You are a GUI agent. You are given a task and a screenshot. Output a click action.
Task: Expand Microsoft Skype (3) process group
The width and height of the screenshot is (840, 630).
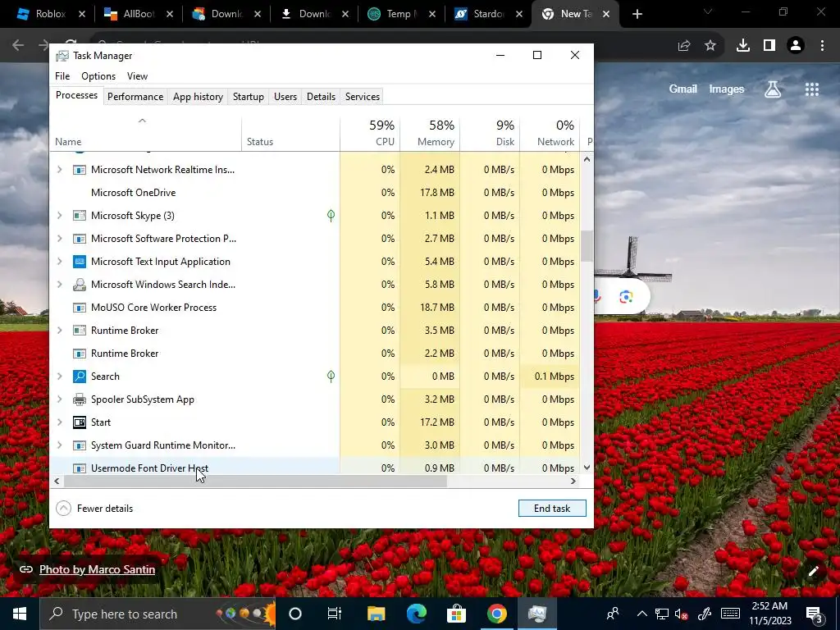59,216
